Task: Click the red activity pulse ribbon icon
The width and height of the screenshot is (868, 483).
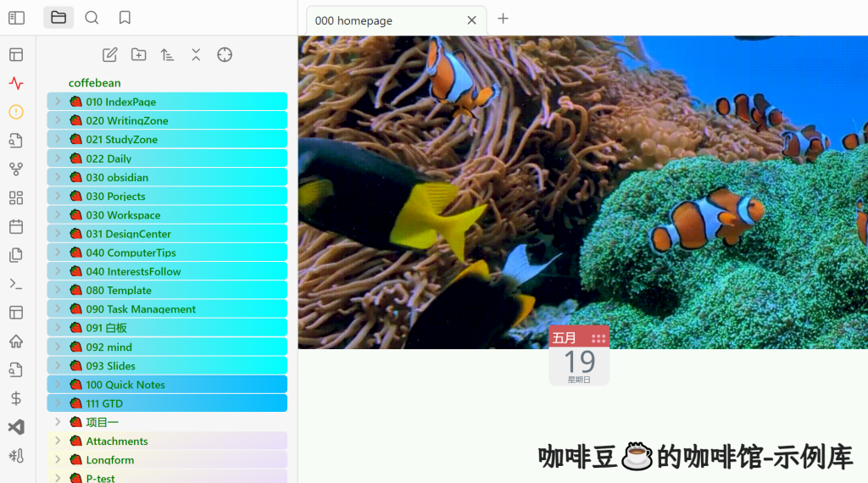Action: coord(16,84)
